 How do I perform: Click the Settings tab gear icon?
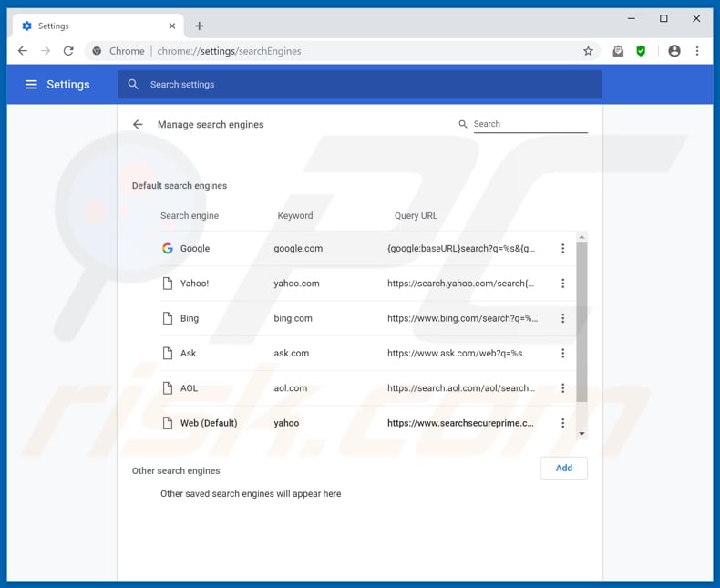[27, 26]
